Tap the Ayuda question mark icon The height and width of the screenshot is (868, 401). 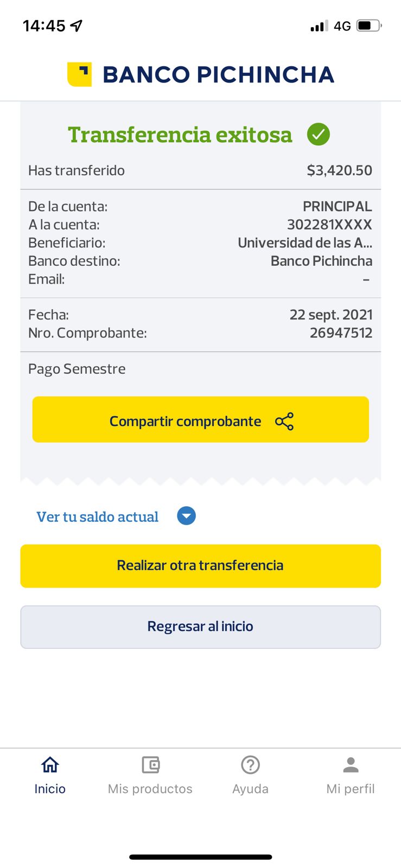pyautogui.click(x=250, y=765)
